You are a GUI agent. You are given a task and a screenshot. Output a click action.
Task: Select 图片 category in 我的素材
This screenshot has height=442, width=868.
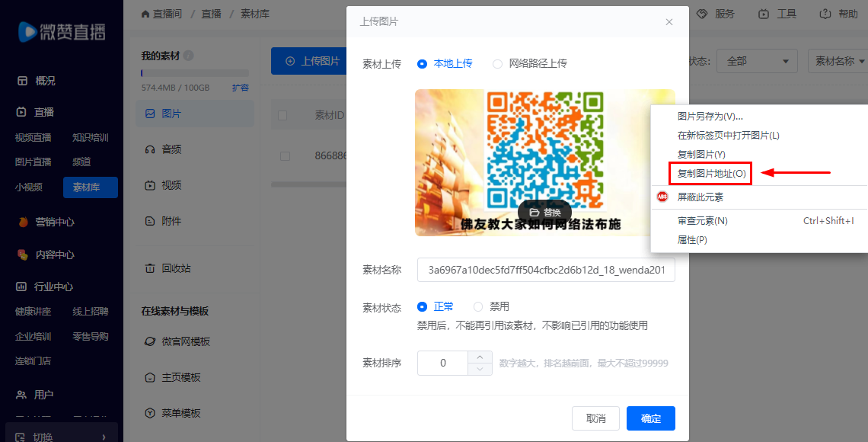[x=195, y=114]
